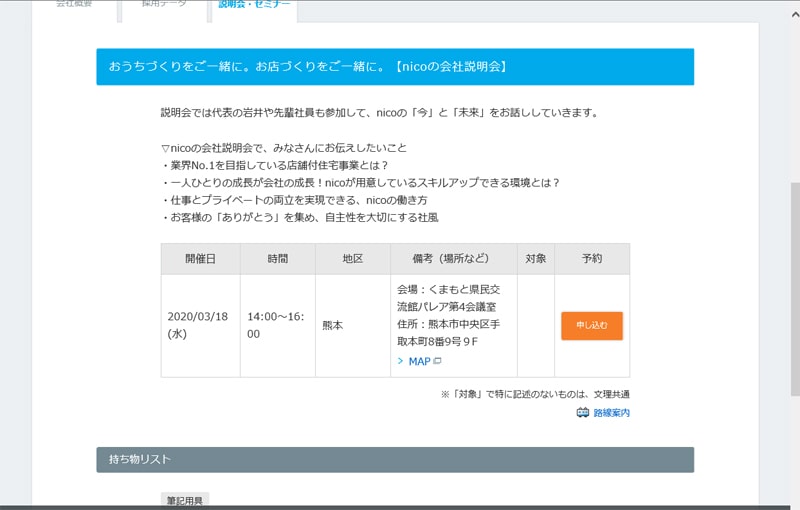Click the 予約 column header

(x=592, y=259)
